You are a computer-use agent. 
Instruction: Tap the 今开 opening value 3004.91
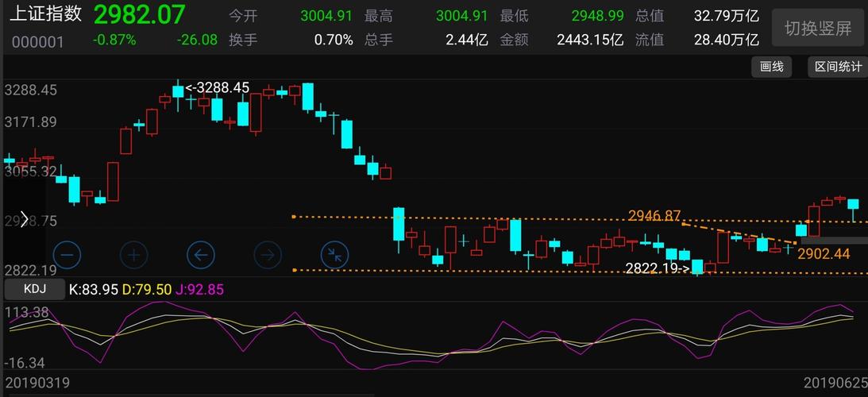326,16
